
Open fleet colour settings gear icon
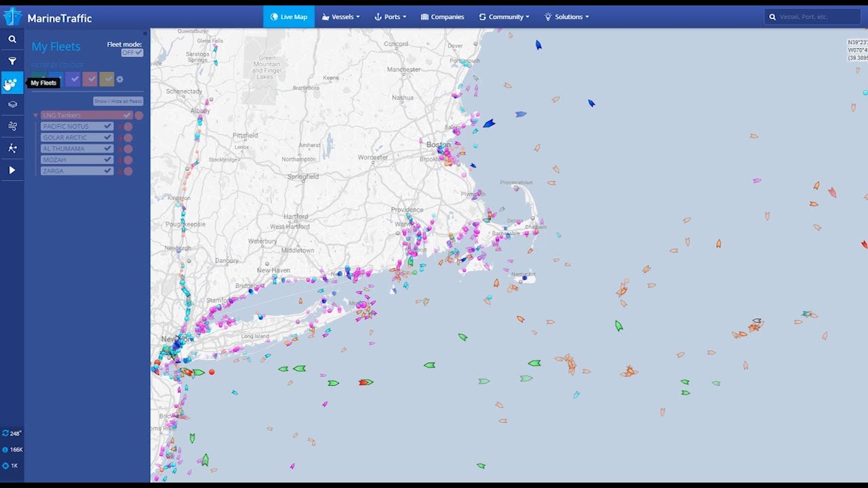tap(120, 79)
